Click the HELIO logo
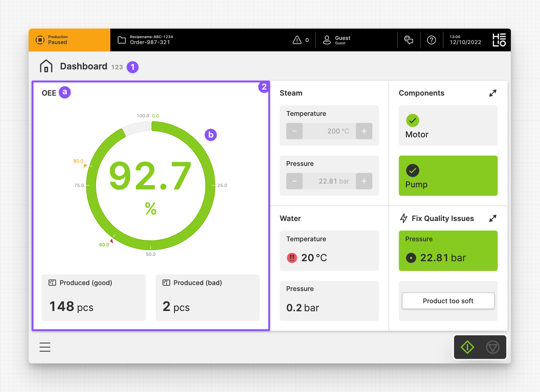The image size is (540, 392). point(499,40)
